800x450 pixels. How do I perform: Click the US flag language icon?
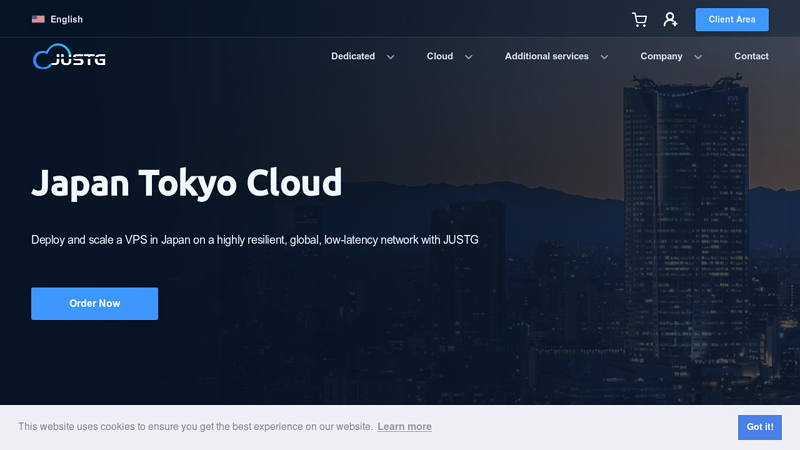pos(38,19)
